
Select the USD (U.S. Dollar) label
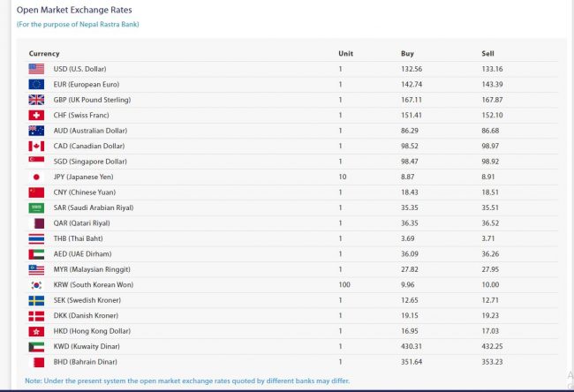coord(79,69)
